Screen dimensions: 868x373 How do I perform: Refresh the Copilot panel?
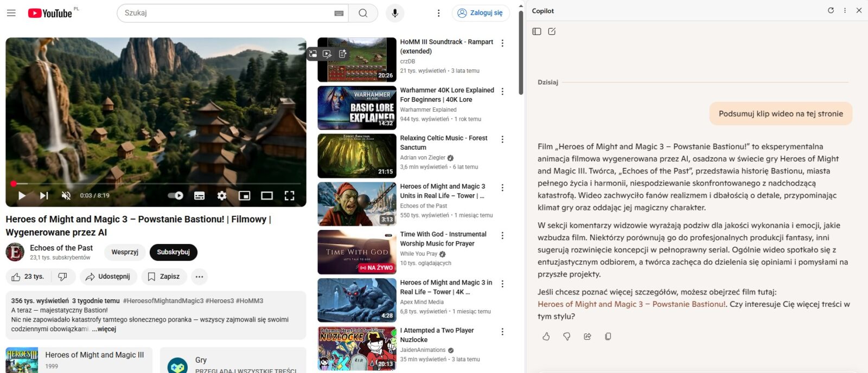[x=831, y=10]
